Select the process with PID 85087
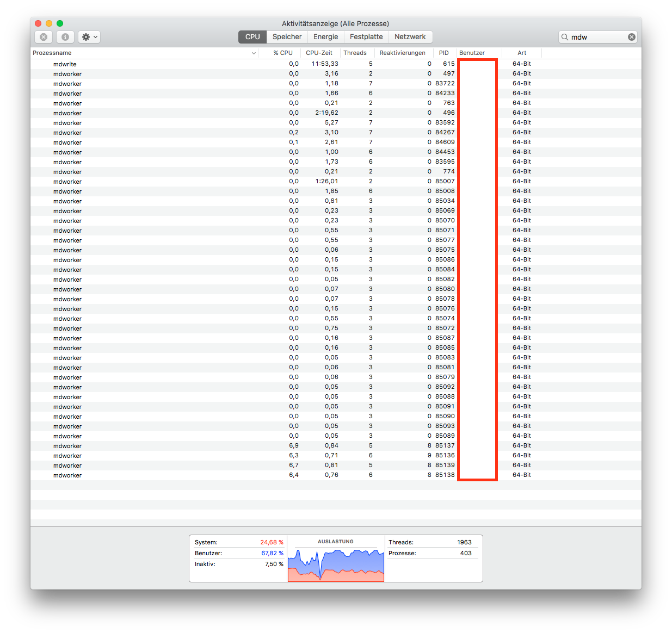Screen dimensions: 672x633 point(336,338)
